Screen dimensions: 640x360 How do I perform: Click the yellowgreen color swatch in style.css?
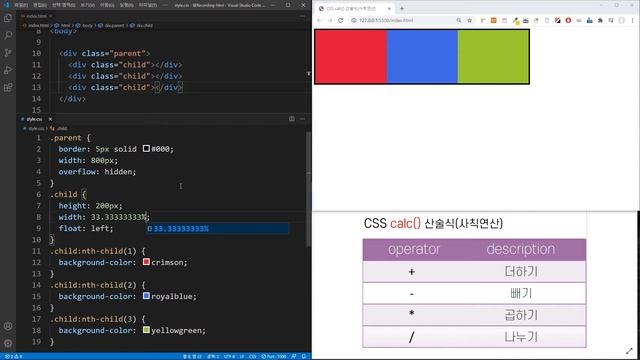tap(146, 329)
